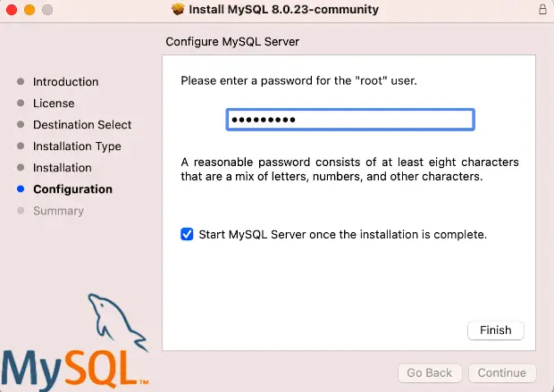Click the Installation step in the sidebar

click(x=63, y=168)
